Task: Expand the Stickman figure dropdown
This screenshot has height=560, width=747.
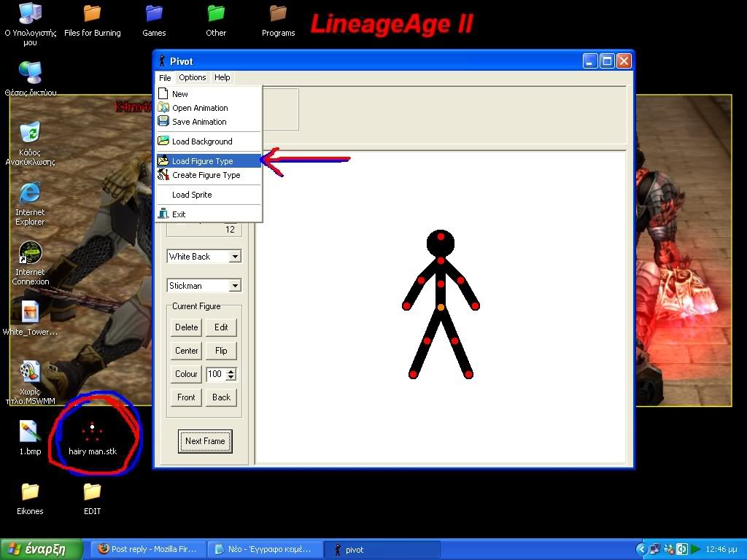Action: click(x=235, y=286)
